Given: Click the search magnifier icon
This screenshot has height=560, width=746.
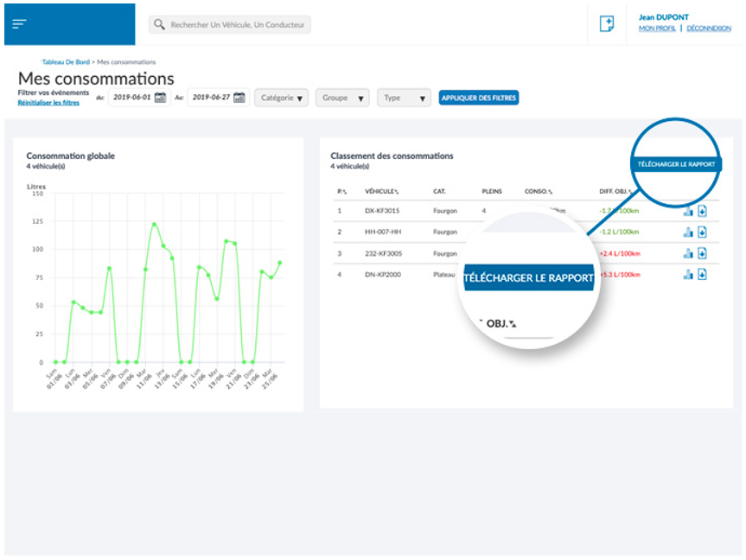Looking at the screenshot, I should tap(159, 25).
